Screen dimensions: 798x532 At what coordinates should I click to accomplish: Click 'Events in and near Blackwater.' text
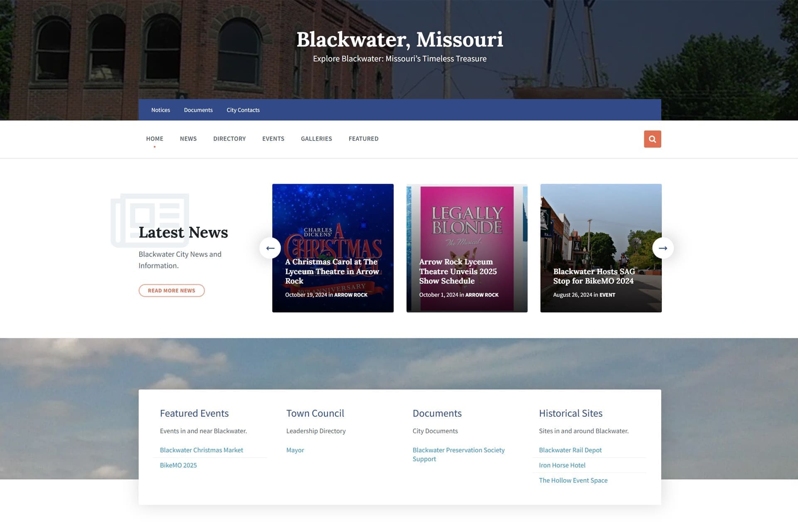(203, 431)
